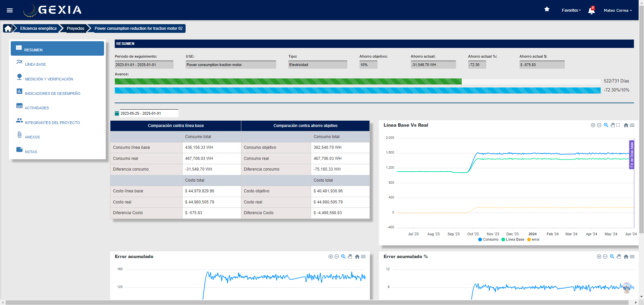The width and height of the screenshot is (644, 305).
Task: Click the favorites star icon
Action: [x=547, y=9]
